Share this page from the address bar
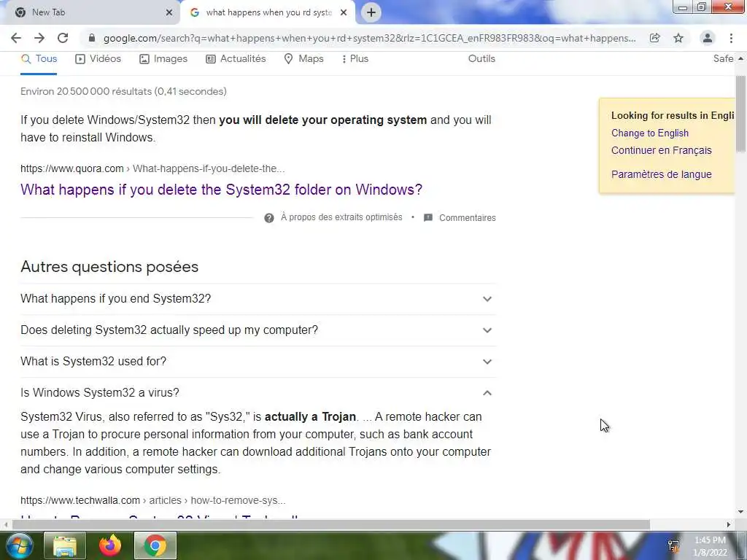This screenshot has width=747, height=560. tap(654, 38)
